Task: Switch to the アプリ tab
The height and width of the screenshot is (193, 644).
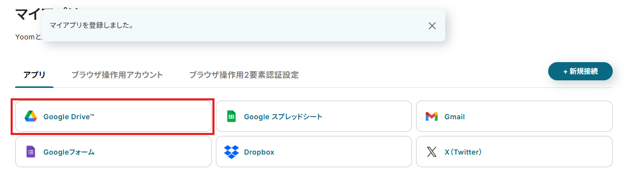Action: (x=34, y=75)
